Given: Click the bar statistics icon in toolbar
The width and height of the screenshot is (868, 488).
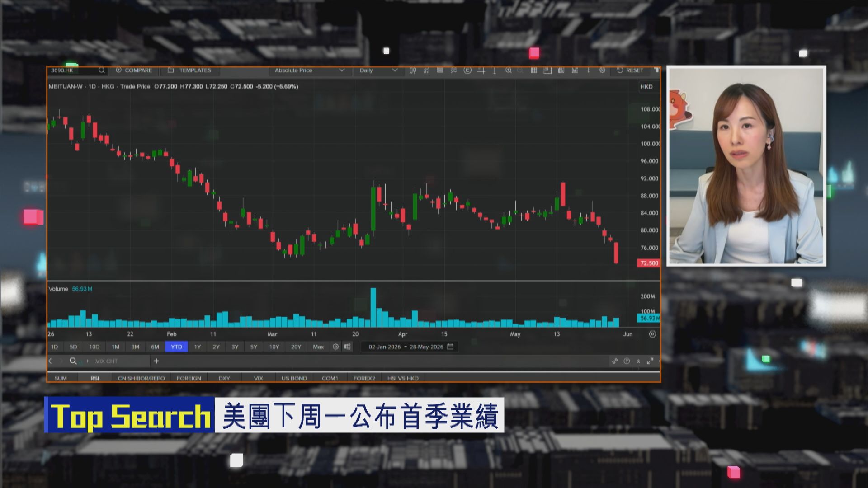Looking at the screenshot, I should (575, 70).
